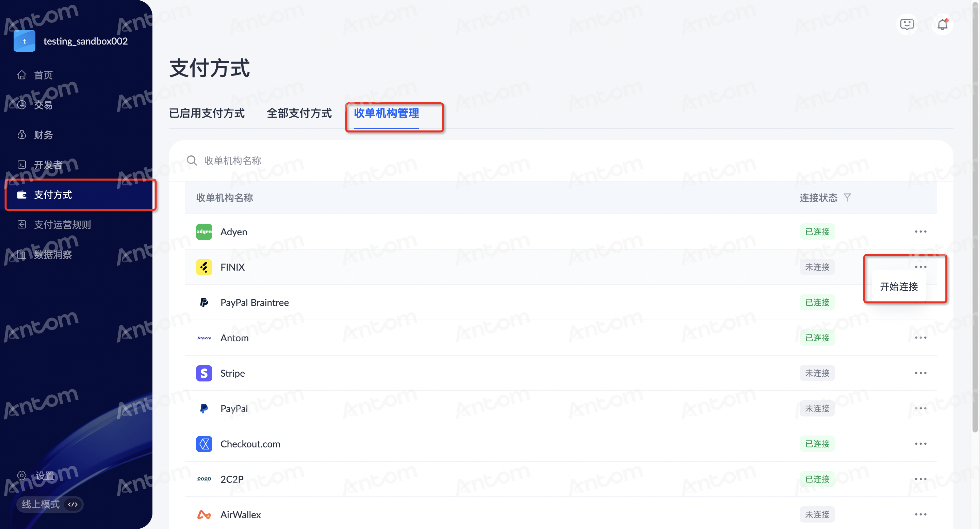Open 开发者 in the sidebar
This screenshot has height=529, width=980.
pyautogui.click(x=48, y=165)
